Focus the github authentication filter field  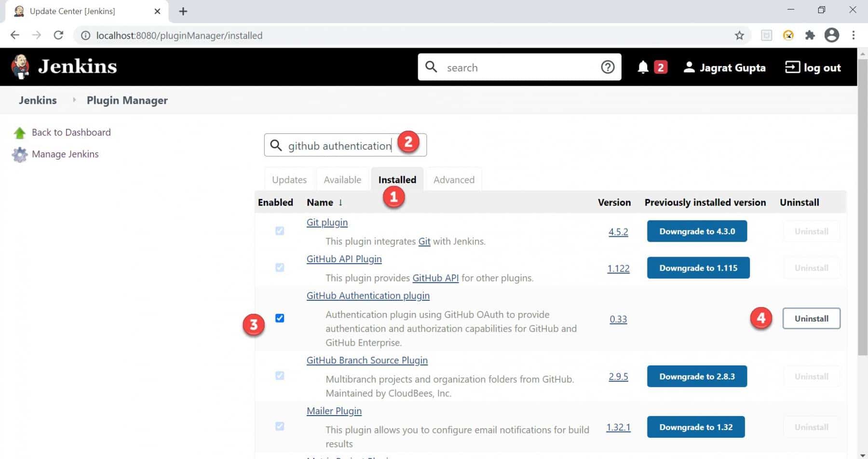pos(345,145)
